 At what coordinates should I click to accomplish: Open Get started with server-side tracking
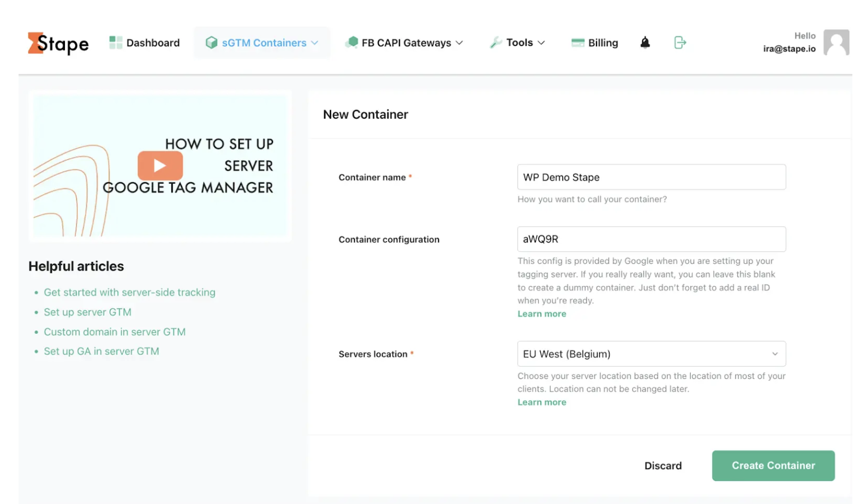pyautogui.click(x=130, y=292)
